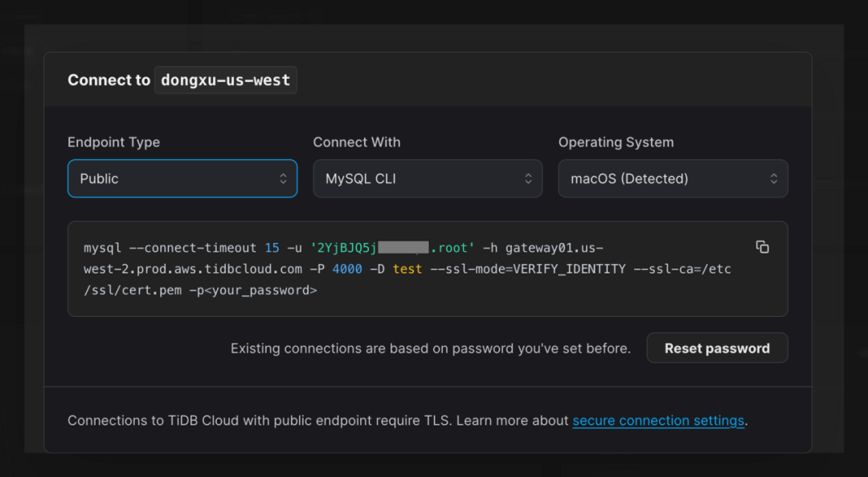Click the test database name in the command
The width and height of the screenshot is (868, 477).
tap(407, 269)
